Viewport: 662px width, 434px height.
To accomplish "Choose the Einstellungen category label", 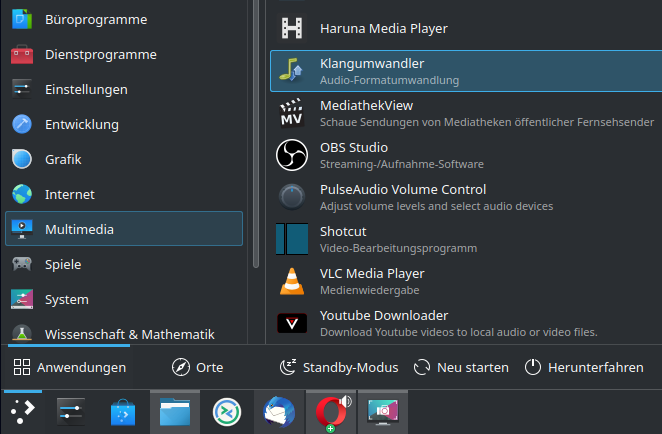I will point(86,90).
